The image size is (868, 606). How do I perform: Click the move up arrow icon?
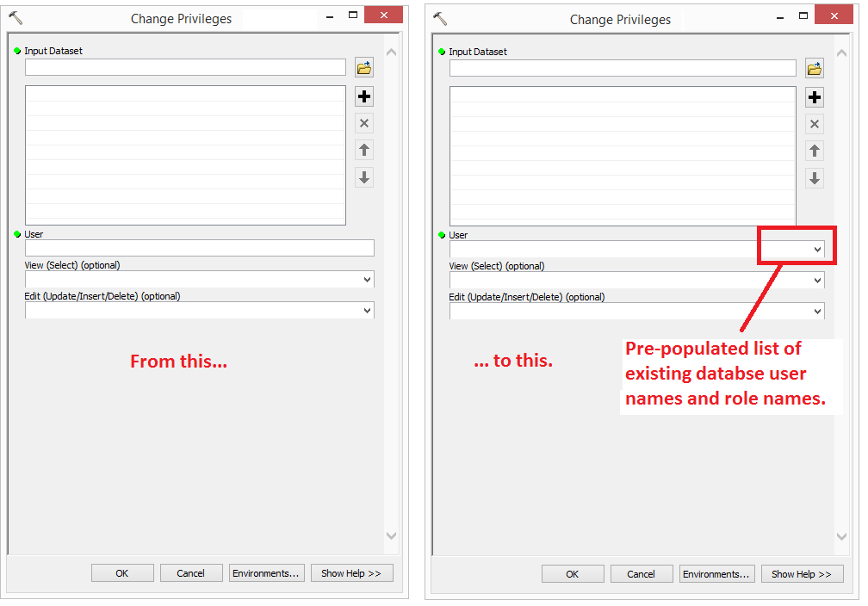click(x=363, y=150)
